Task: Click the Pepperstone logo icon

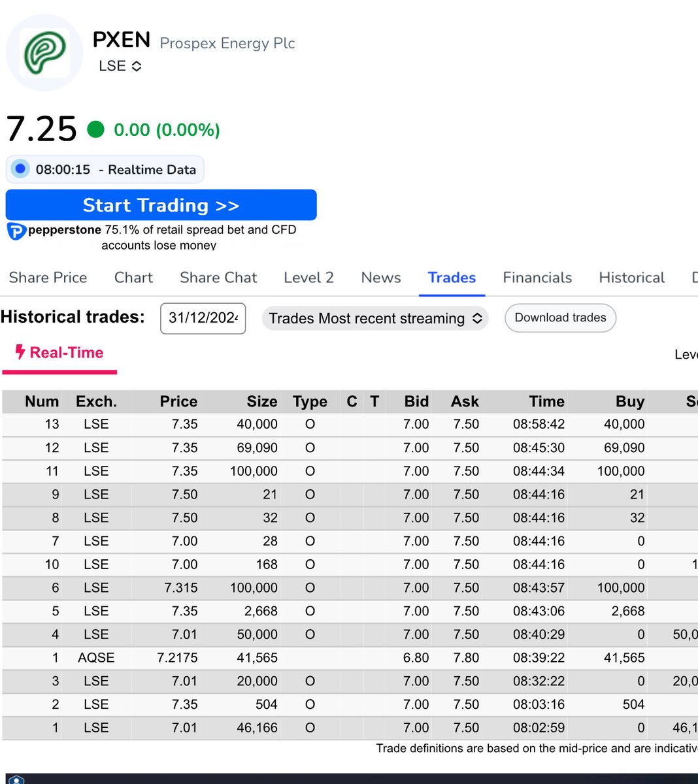Action: tap(16, 231)
